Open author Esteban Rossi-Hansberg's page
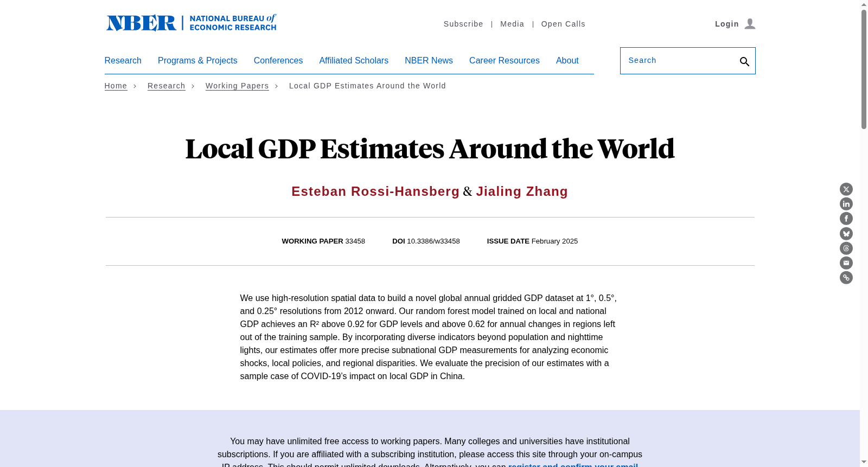The image size is (868, 467). [375, 191]
